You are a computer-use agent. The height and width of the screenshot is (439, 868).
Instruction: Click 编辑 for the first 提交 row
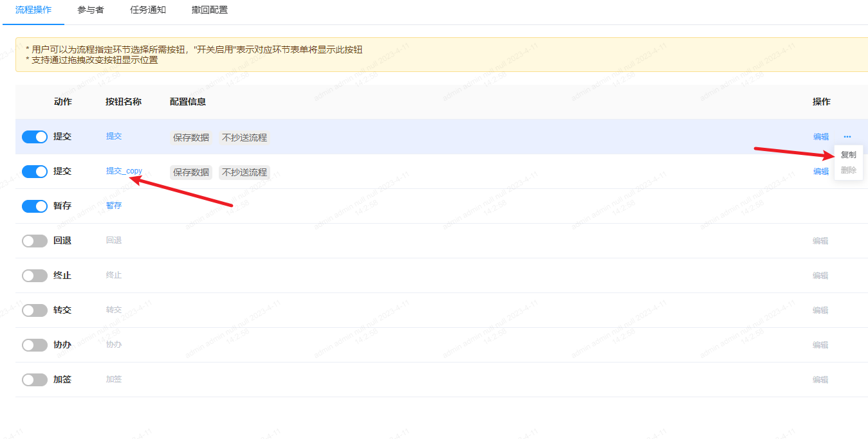pyautogui.click(x=820, y=137)
